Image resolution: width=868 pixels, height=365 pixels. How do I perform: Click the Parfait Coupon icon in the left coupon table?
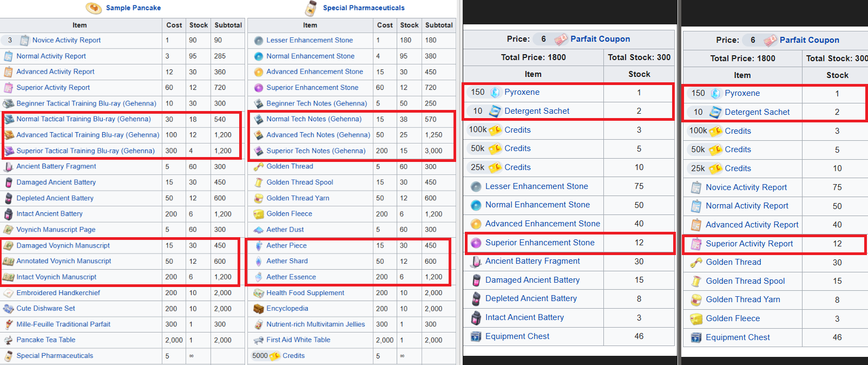pos(561,39)
